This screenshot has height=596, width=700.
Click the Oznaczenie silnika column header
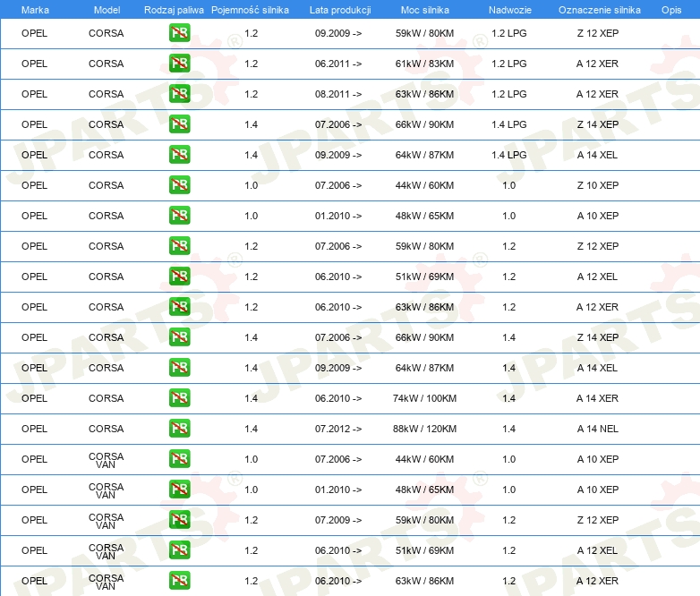pos(600,9)
